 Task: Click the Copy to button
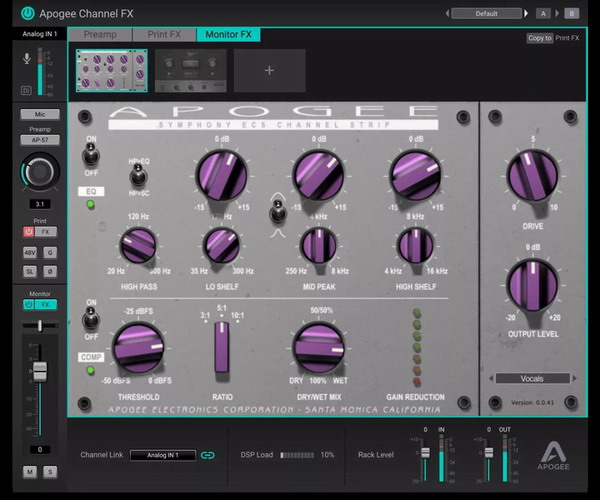539,38
